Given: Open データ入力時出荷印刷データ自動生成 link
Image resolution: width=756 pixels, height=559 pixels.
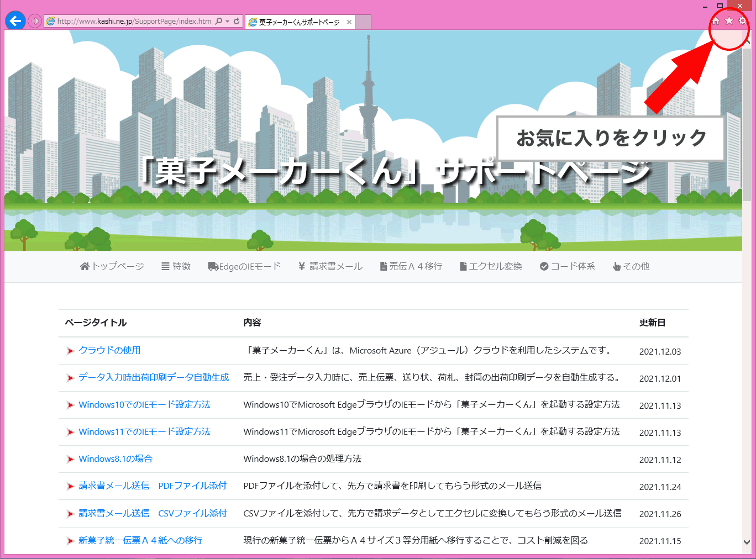Looking at the screenshot, I should click(154, 377).
